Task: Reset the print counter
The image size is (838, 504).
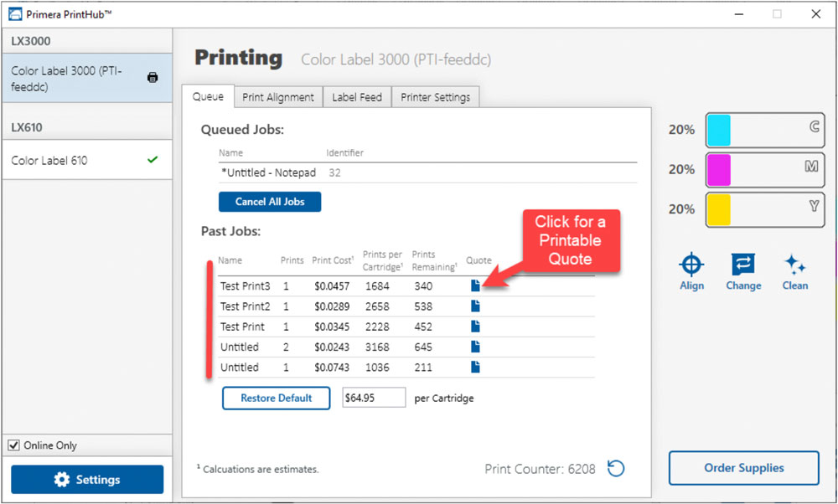Action: pos(616,468)
